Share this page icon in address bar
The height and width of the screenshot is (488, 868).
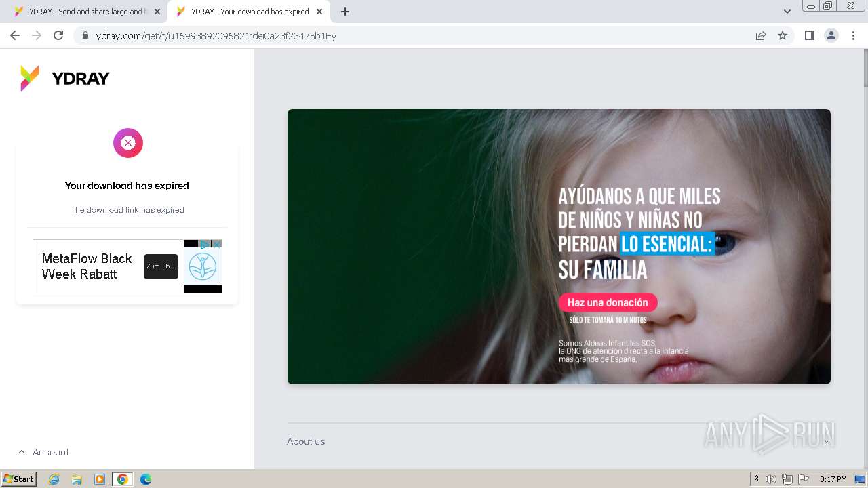761,35
